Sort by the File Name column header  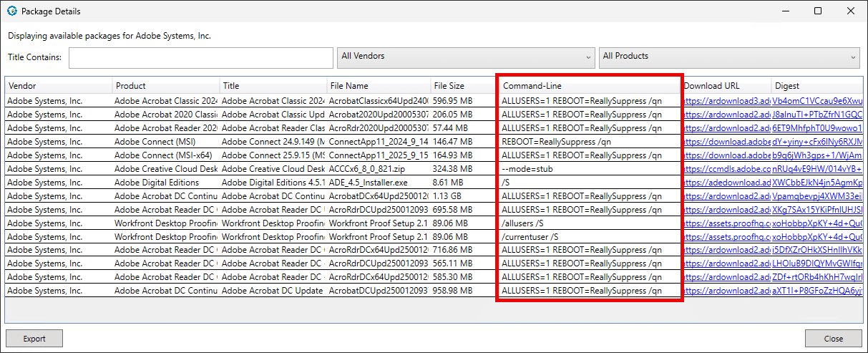tap(378, 86)
